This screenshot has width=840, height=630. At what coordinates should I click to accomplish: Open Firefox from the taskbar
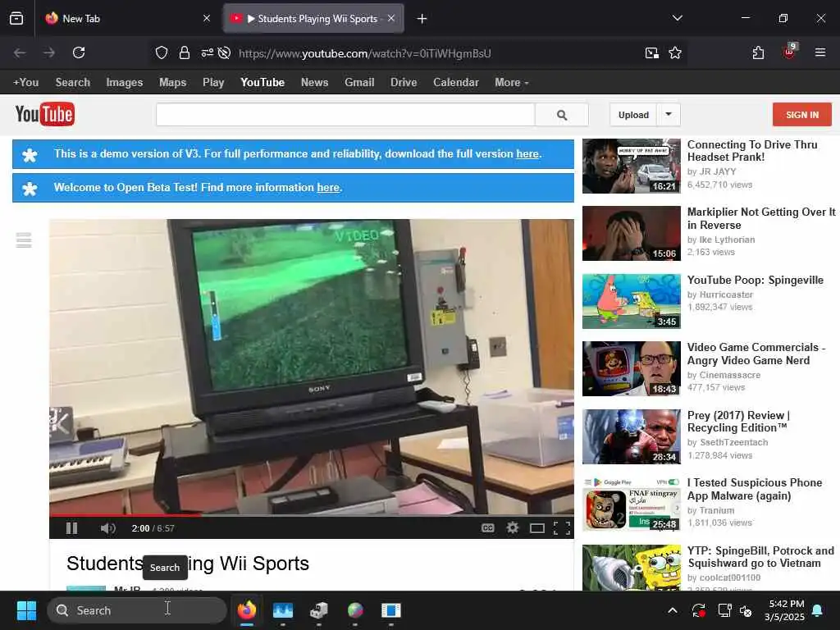point(246,610)
